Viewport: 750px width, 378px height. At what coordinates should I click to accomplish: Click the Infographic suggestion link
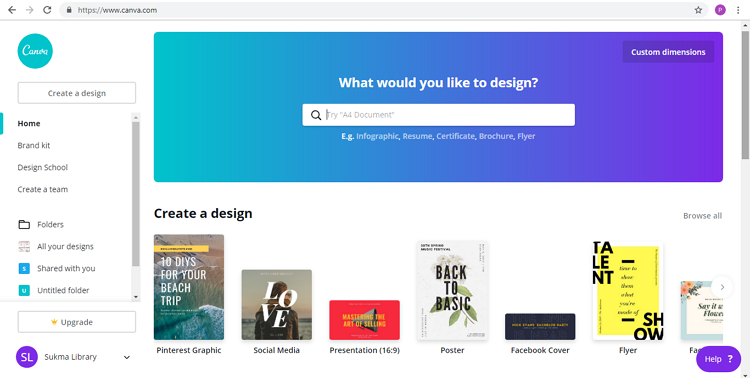(377, 136)
